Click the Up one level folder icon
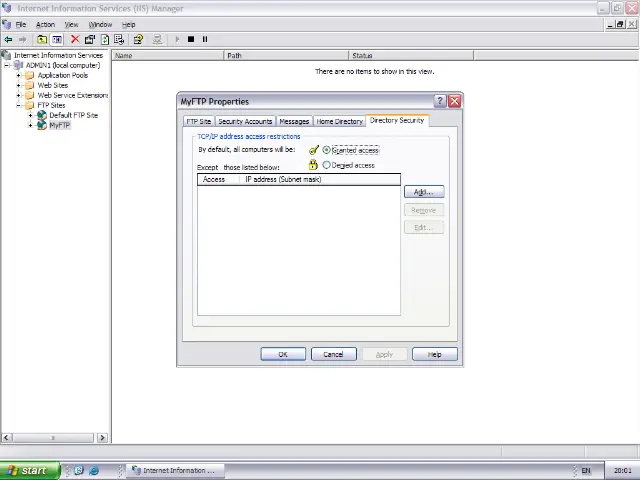 pyautogui.click(x=42, y=40)
